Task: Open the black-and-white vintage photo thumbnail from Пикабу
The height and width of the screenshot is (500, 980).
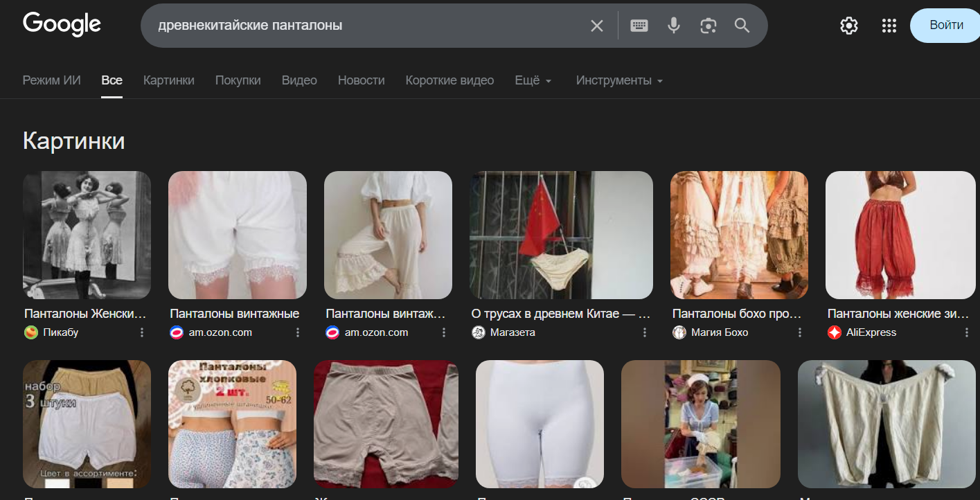Action: coord(87,235)
